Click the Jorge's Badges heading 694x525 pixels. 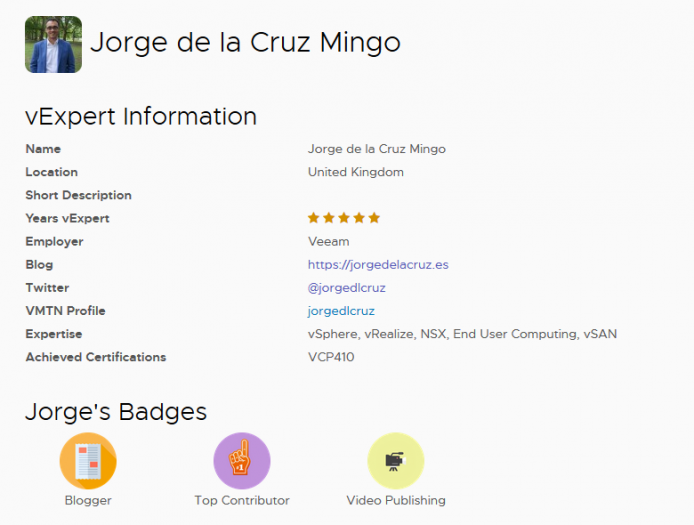click(116, 412)
